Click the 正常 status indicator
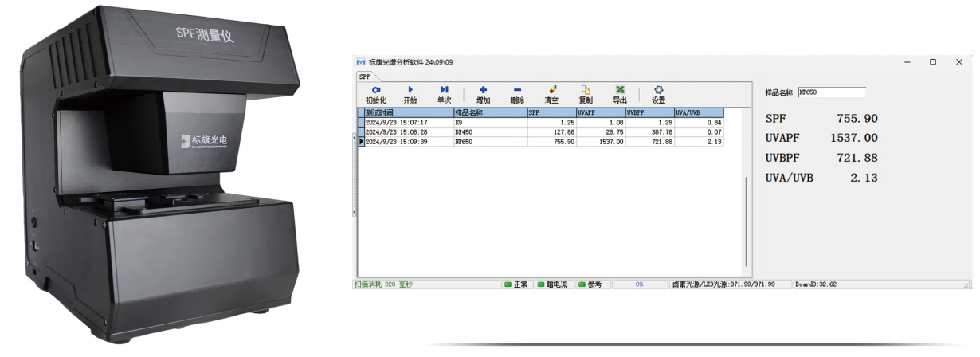The width and height of the screenshot is (980, 357). [x=516, y=284]
